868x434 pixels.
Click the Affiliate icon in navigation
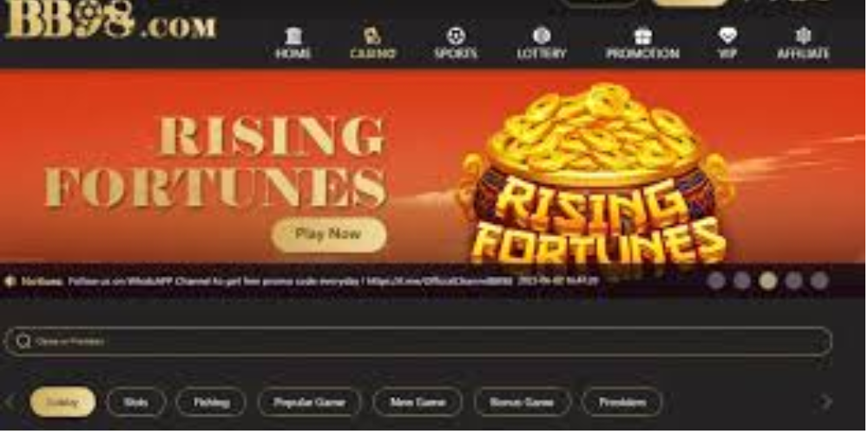(x=803, y=36)
